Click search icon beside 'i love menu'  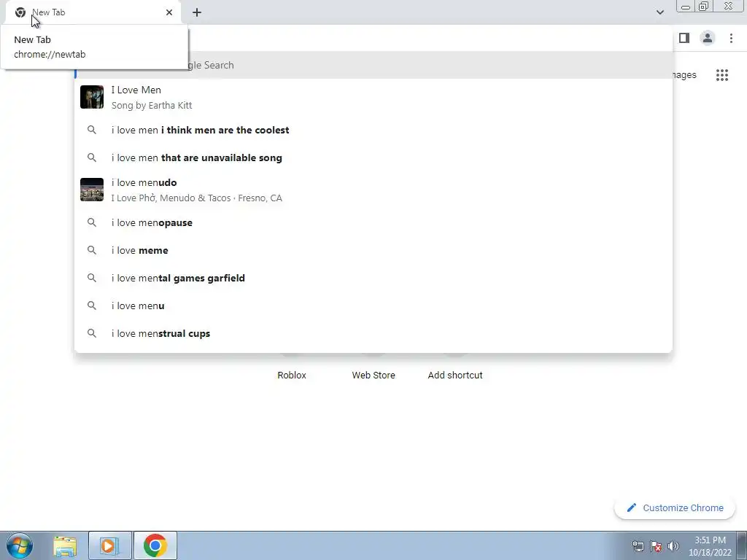[x=92, y=306]
